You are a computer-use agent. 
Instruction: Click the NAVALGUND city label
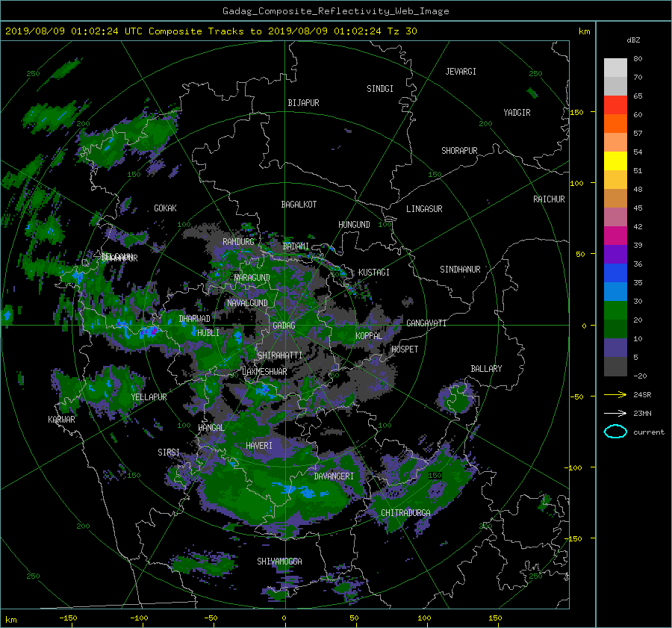tap(247, 303)
